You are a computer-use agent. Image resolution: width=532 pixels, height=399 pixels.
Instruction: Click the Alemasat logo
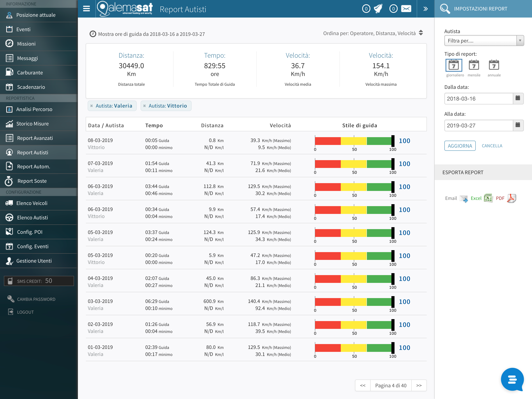[125, 9]
